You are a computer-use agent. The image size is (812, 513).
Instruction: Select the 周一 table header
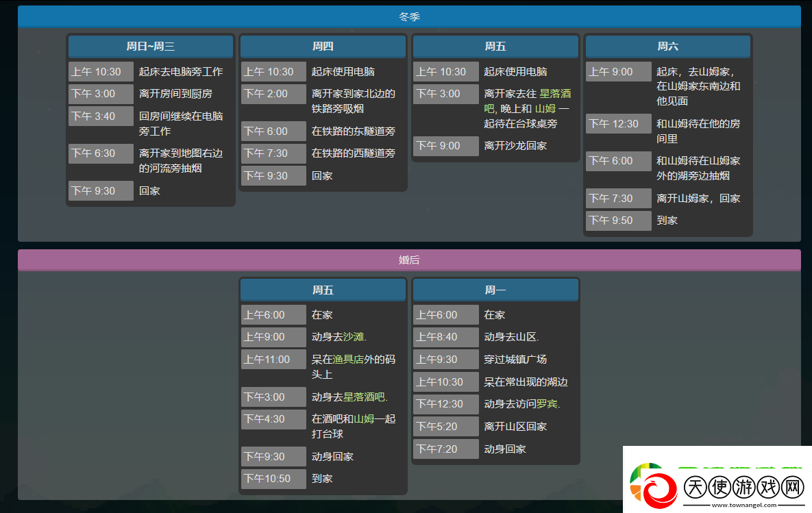click(495, 290)
